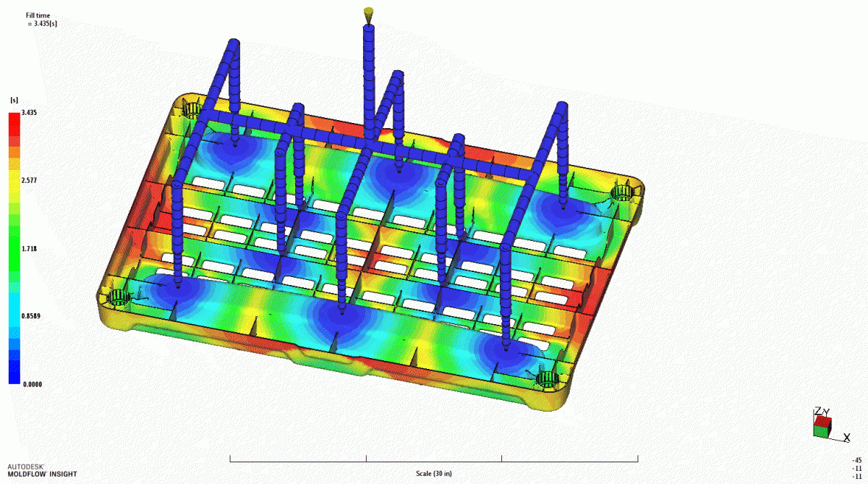Click the X axis label of the triad
868x484 pixels.
tap(847, 436)
